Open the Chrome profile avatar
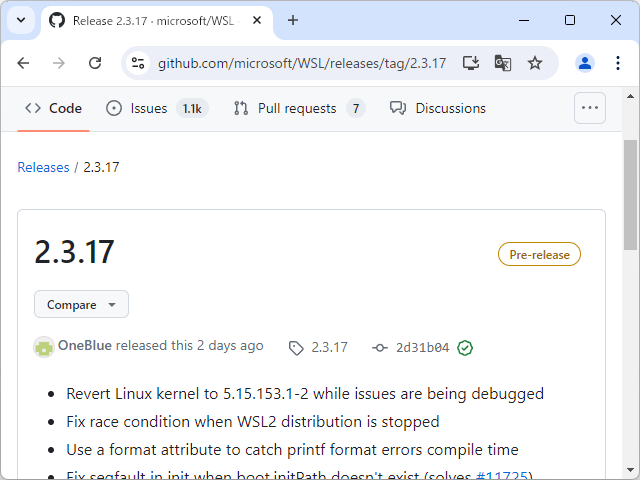Screen dimensions: 640x480 pyautogui.click(x=584, y=63)
